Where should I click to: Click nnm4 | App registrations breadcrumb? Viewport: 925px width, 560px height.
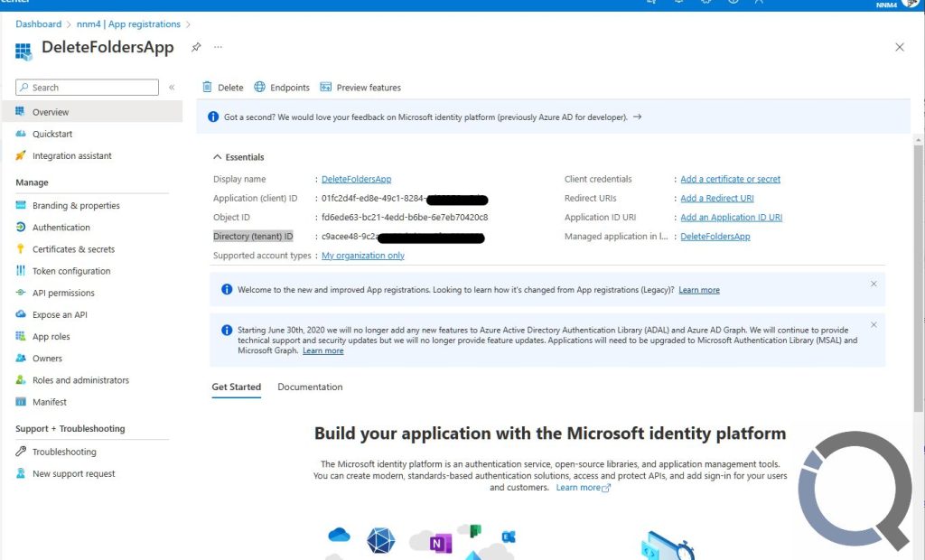pyautogui.click(x=128, y=24)
